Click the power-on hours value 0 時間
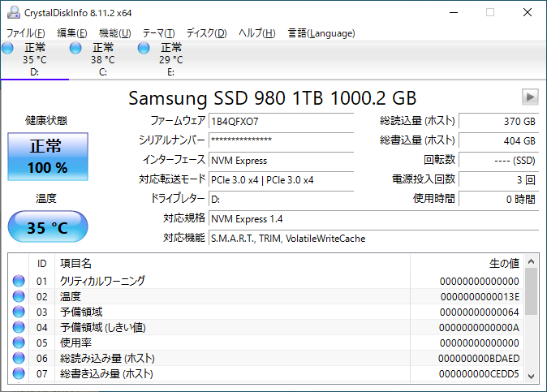547x392 pixels. click(x=499, y=199)
